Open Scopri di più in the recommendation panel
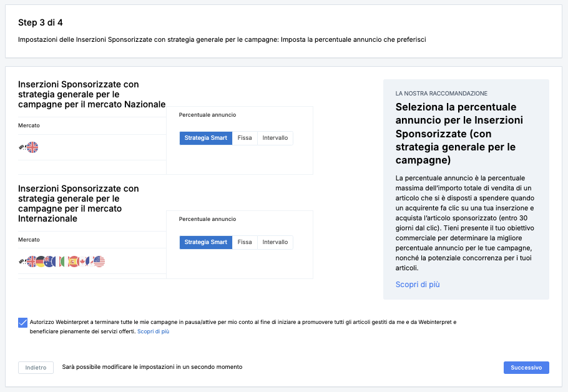The width and height of the screenshot is (568, 392). (x=418, y=285)
